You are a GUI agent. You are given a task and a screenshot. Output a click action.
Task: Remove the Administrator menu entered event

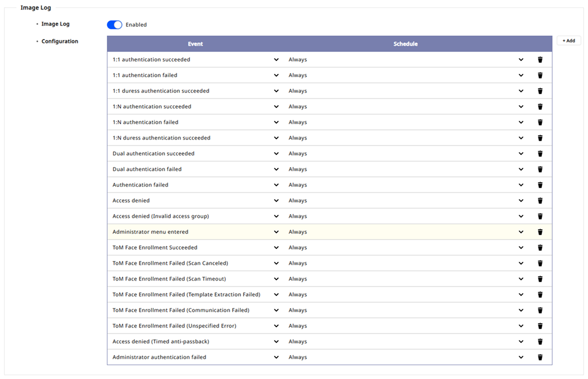(540, 232)
